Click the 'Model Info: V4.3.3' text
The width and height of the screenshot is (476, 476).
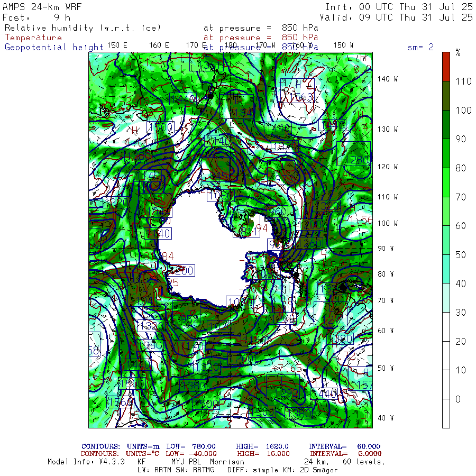86,462
